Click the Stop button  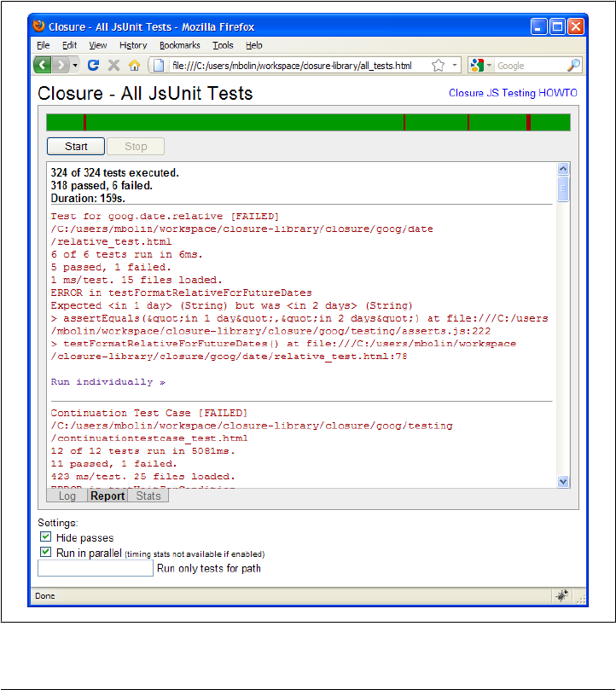(136, 146)
